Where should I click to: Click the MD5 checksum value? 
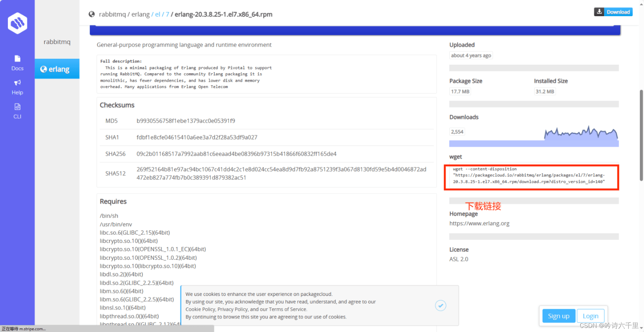(x=186, y=121)
